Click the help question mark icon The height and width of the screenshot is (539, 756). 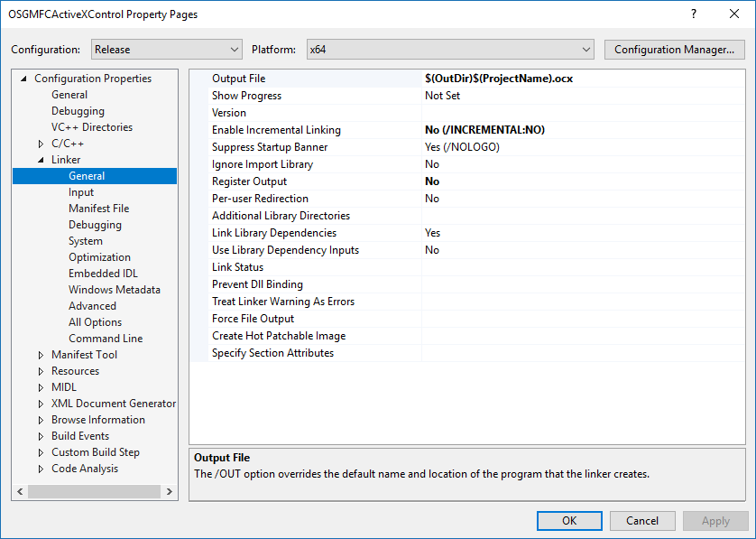pos(694,14)
